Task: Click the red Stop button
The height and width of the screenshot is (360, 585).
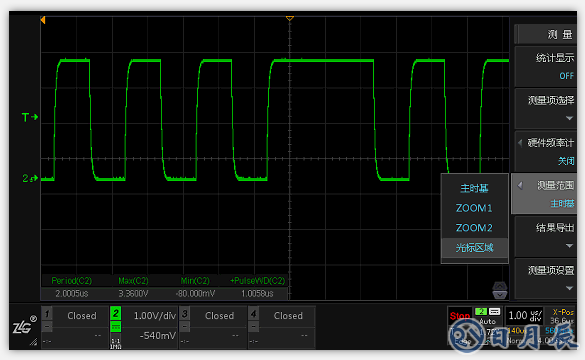Action: pos(460,316)
